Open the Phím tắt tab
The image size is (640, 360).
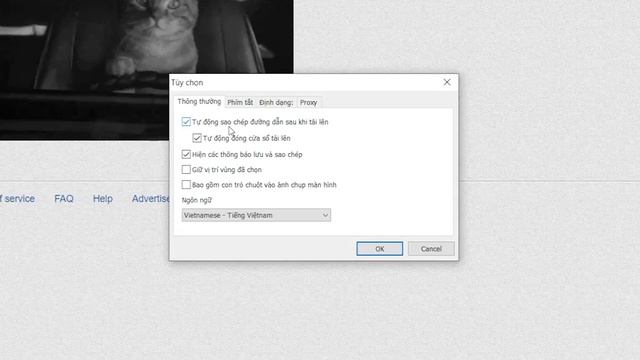[x=240, y=102]
